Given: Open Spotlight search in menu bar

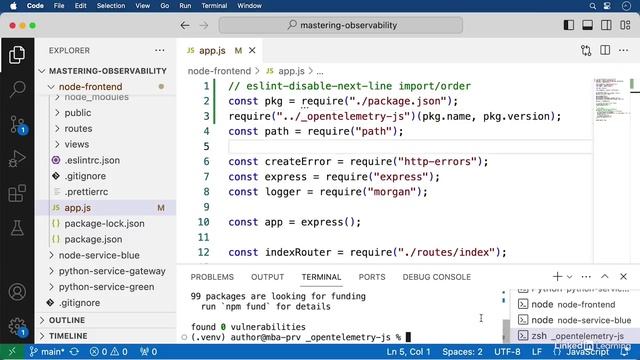Looking at the screenshot, I should click(592, 6).
